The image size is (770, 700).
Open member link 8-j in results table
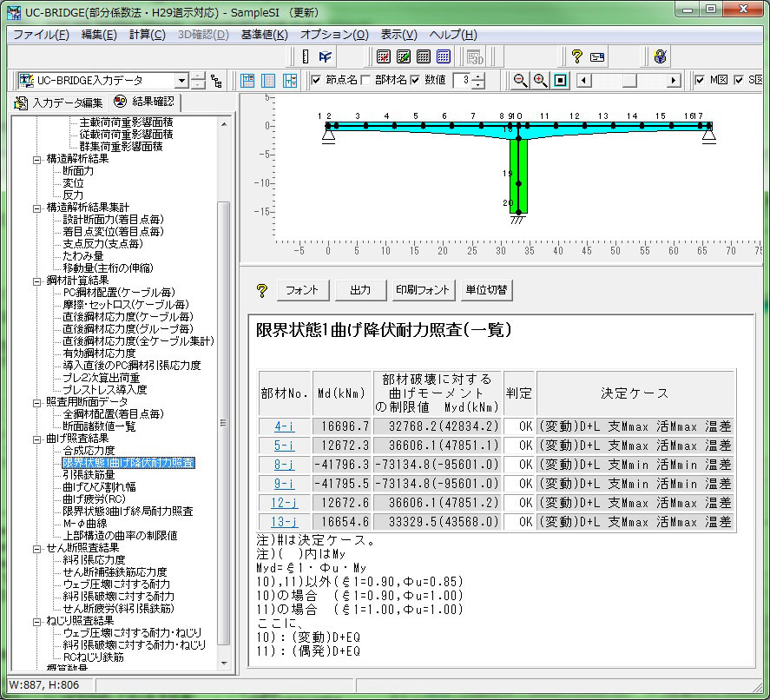[x=284, y=465]
